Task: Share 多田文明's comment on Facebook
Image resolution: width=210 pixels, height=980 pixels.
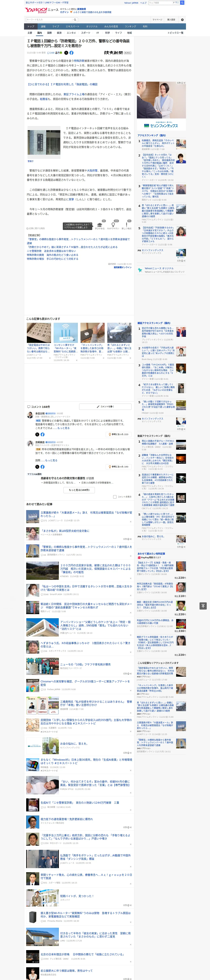Action: [42, 434]
